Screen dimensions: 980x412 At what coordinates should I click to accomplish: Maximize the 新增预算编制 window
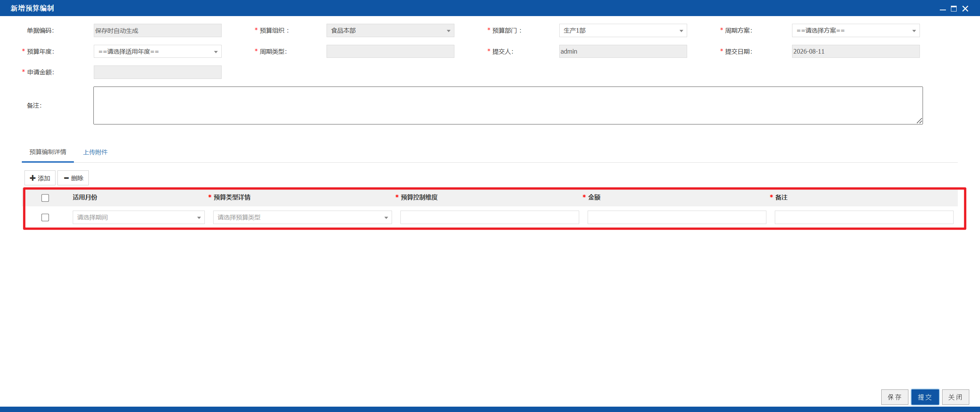(954, 8)
